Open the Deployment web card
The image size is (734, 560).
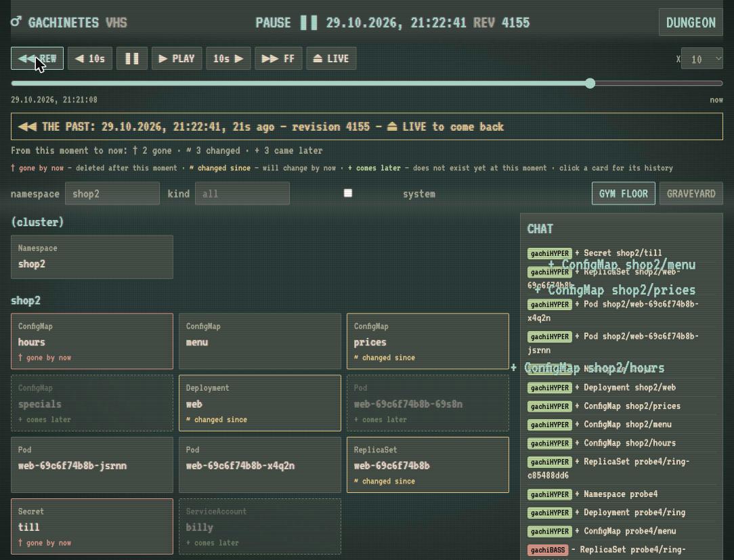click(260, 403)
